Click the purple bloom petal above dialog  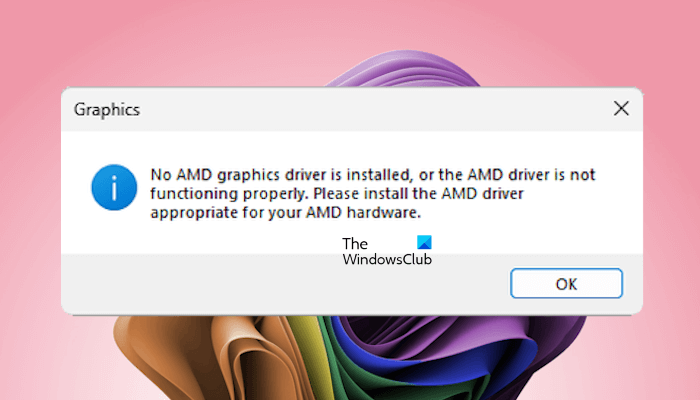point(402,69)
